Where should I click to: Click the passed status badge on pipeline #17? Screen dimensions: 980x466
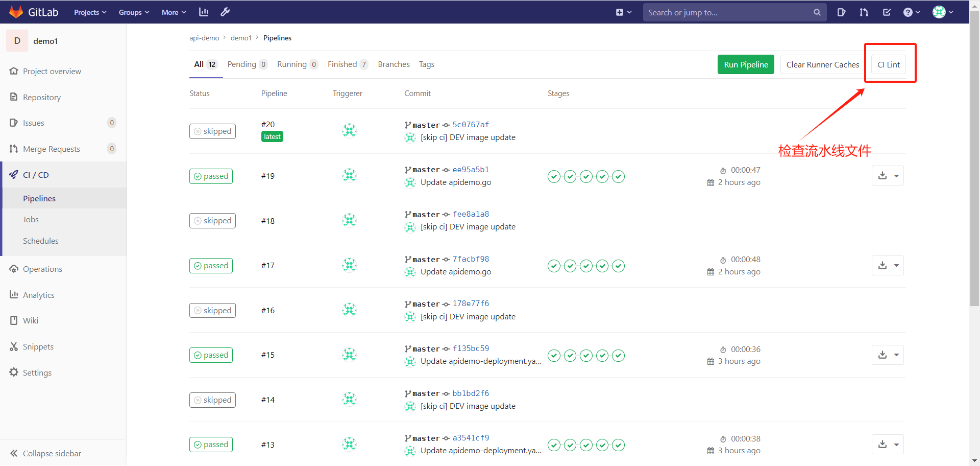[211, 265]
